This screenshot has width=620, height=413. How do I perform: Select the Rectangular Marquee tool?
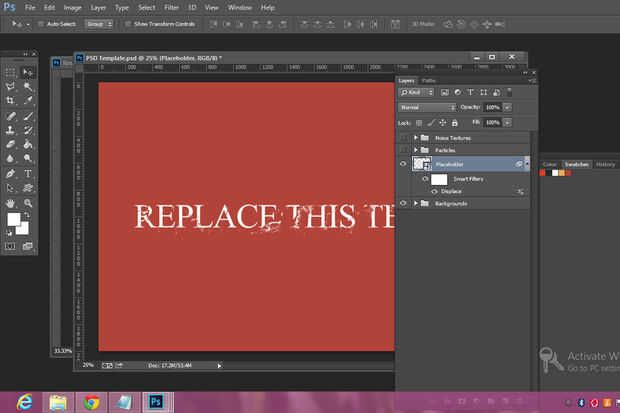[11, 73]
